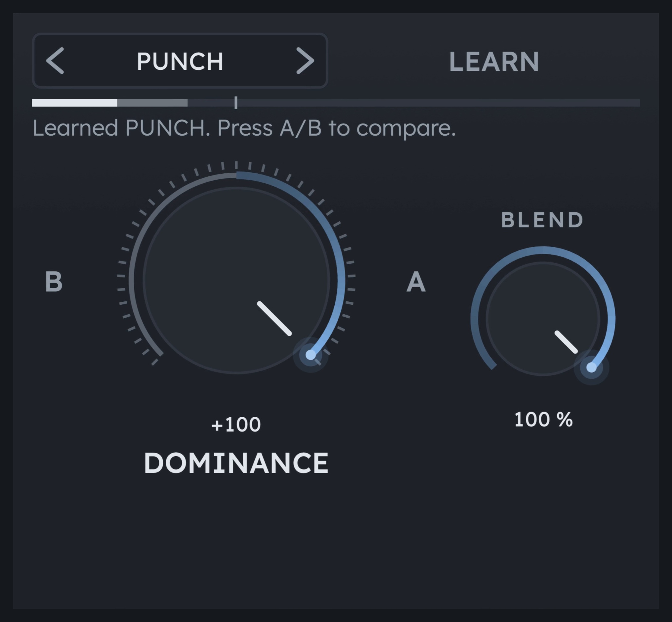
Task: Click the threshold marker on the meter bar
Action: pyautogui.click(x=236, y=103)
